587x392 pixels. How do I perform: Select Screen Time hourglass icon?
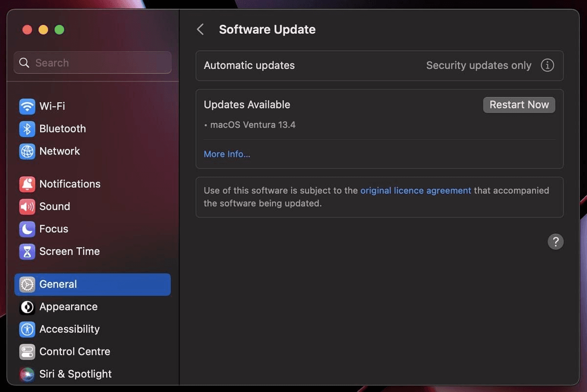(x=27, y=251)
